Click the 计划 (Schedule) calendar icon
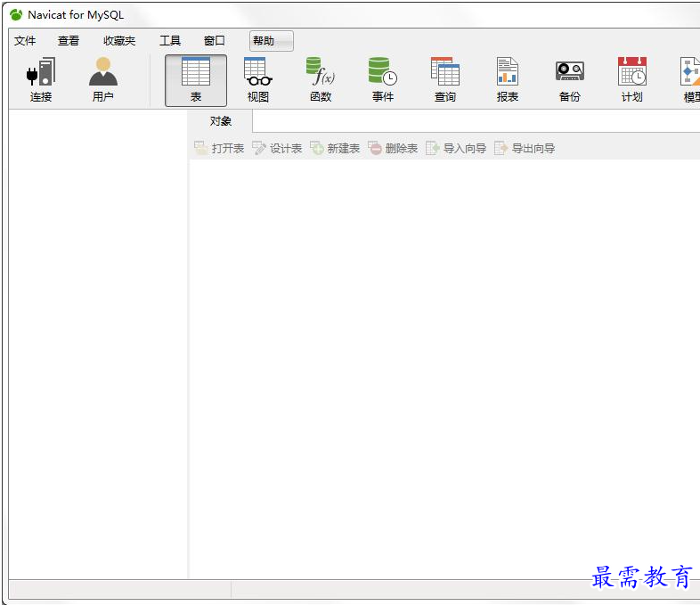 click(x=632, y=71)
